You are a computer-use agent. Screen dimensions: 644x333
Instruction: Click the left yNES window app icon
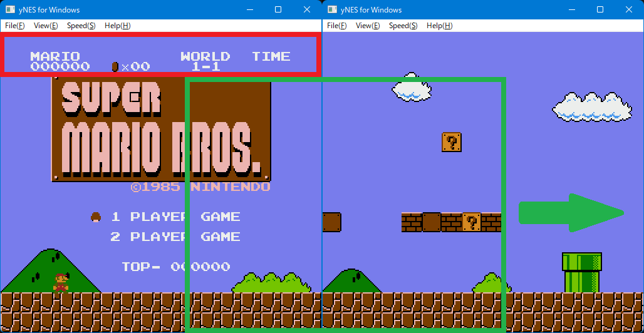(x=10, y=9)
